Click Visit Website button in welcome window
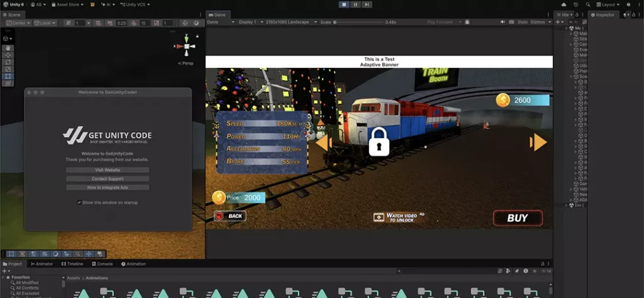The height and width of the screenshot is (298, 644). click(108, 170)
